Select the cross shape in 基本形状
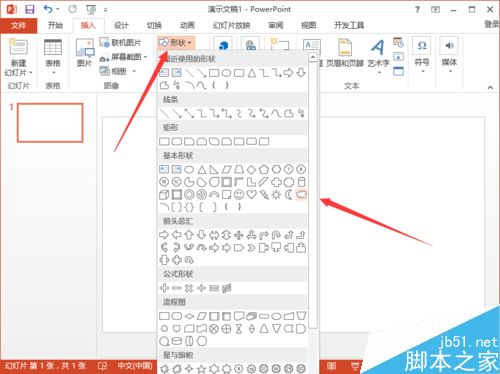Image resolution: width=500 pixels, height=374 pixels. pyautogui.click(x=276, y=182)
